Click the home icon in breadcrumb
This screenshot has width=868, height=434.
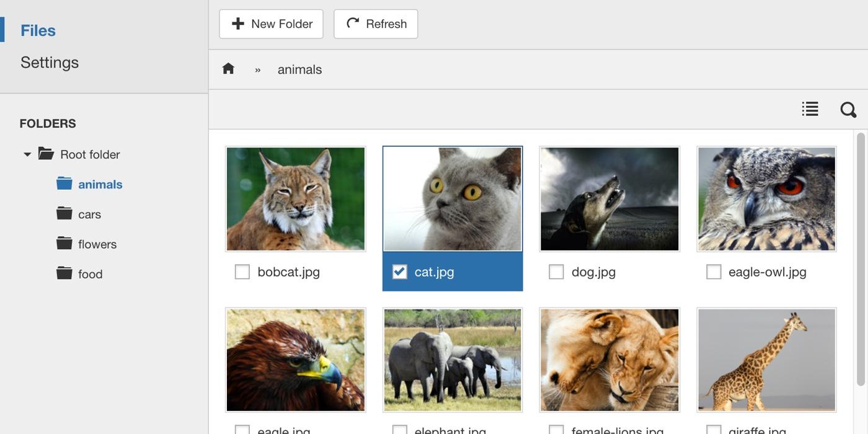coord(228,69)
